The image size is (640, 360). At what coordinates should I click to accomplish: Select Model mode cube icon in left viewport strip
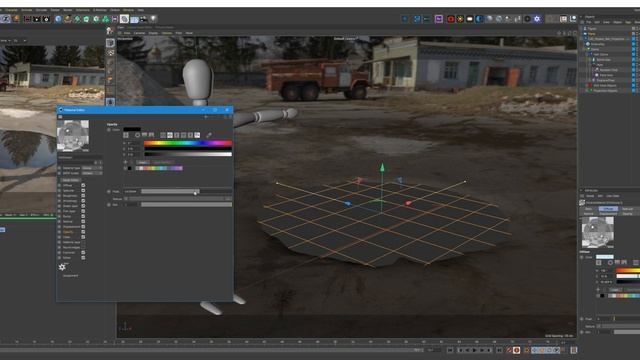coord(110,42)
